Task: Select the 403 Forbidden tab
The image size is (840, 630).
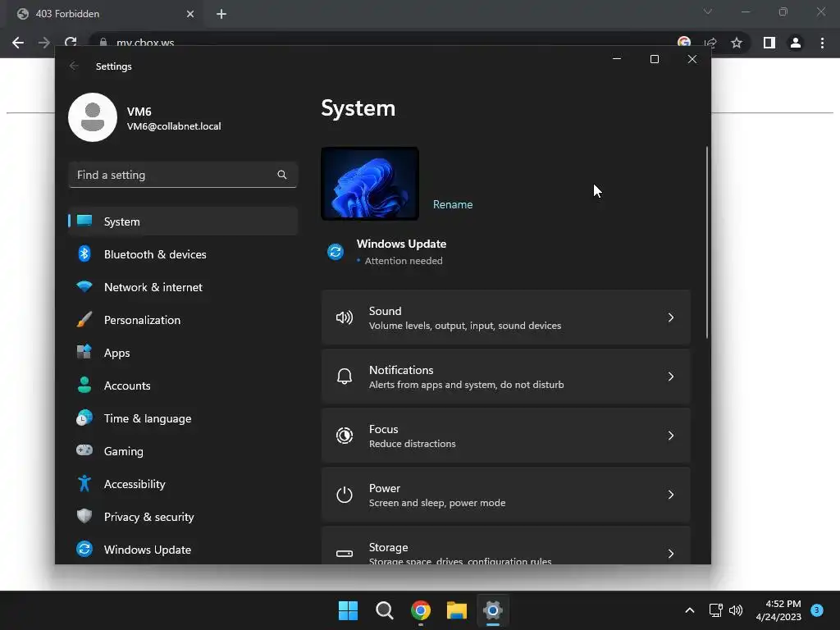Action: coord(105,14)
